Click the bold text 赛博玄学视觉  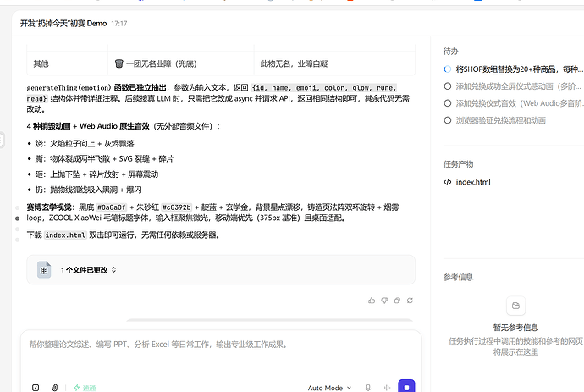(x=49, y=207)
